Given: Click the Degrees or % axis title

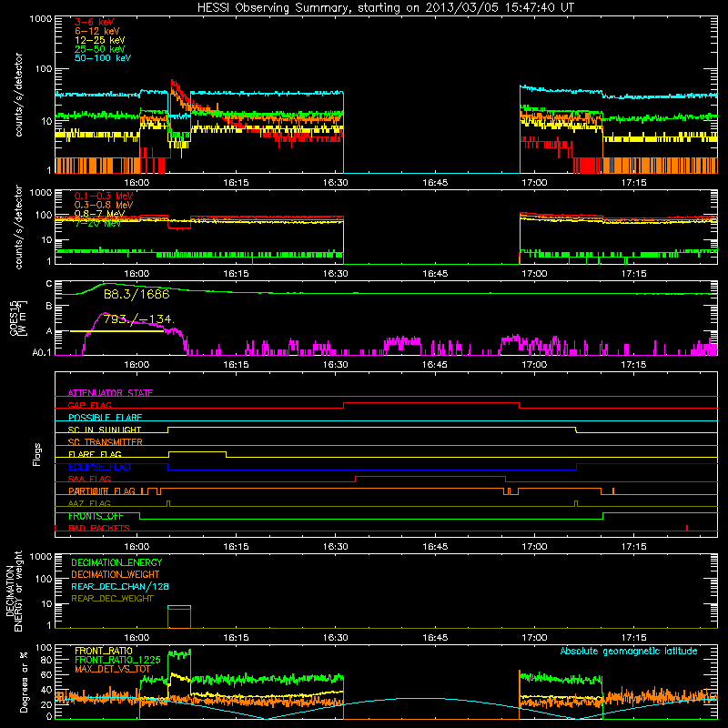Looking at the screenshot, I should [24, 682].
